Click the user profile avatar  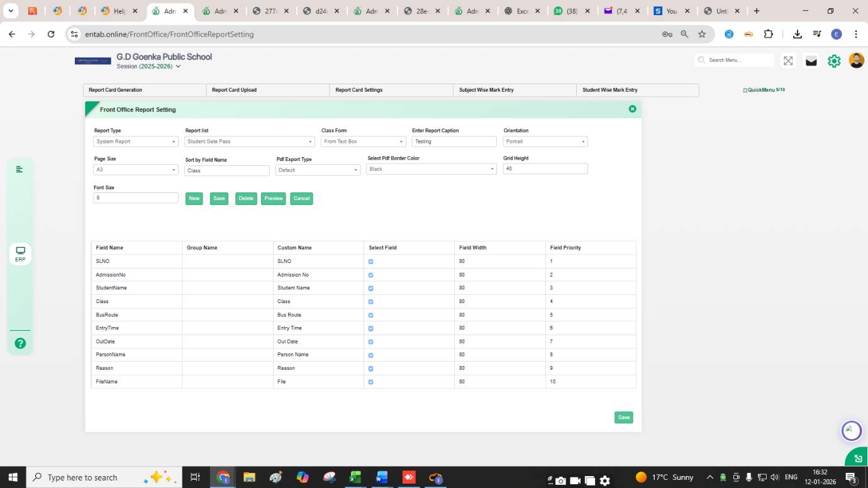(856, 60)
